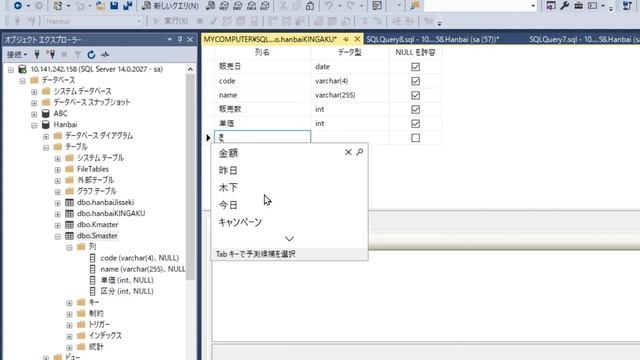Click the 実行(X) execute button
Image resolution: width=640 pixels, height=360 pixels.
point(171,21)
